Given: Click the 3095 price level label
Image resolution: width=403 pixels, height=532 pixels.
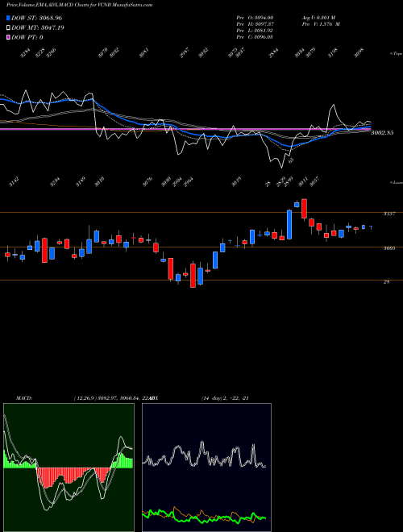Looking at the screenshot, I should (x=389, y=248).
